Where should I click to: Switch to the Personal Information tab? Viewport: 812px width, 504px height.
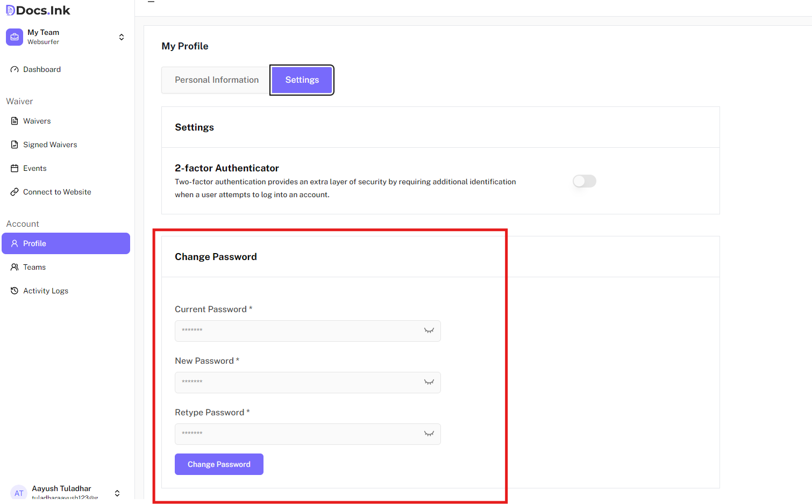pos(216,80)
